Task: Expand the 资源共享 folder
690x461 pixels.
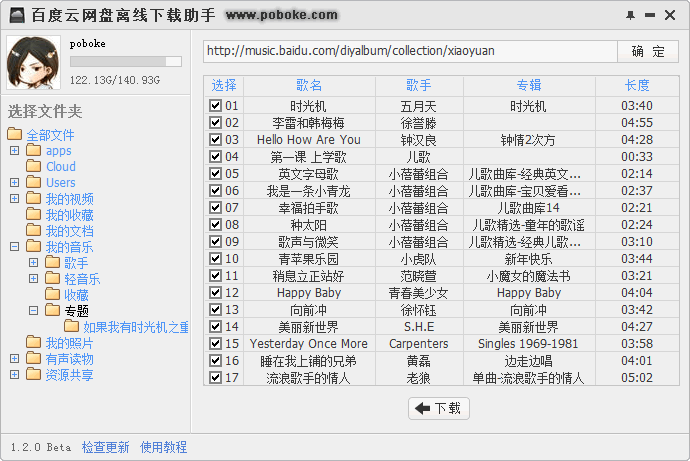Action: tap(15, 374)
